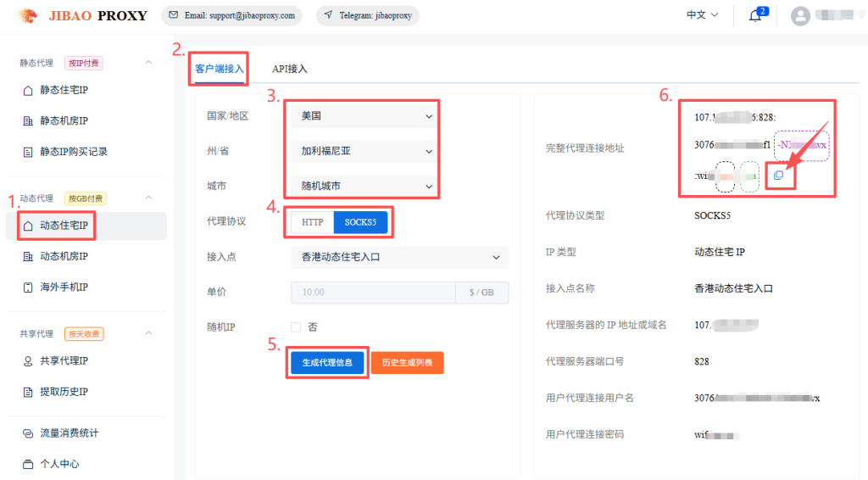
Task: Click the 生成代理信息 button
Action: click(x=327, y=363)
